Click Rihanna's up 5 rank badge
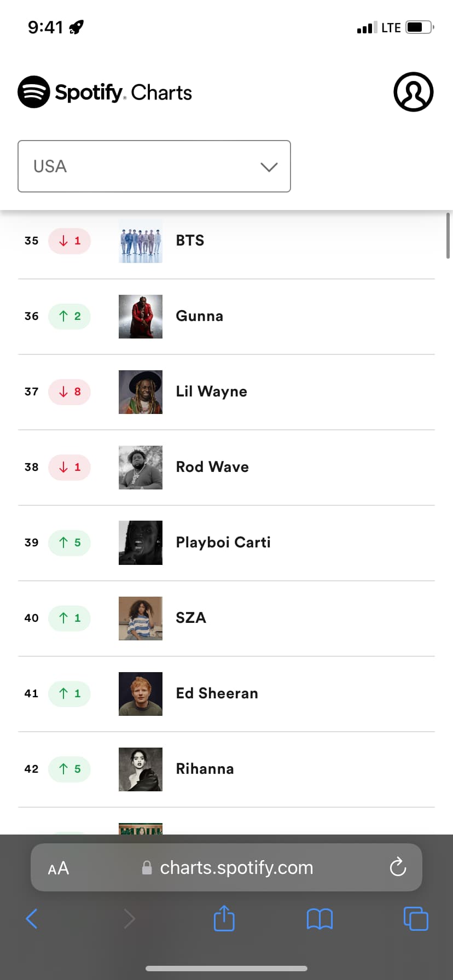The image size is (453, 980). pos(69,769)
